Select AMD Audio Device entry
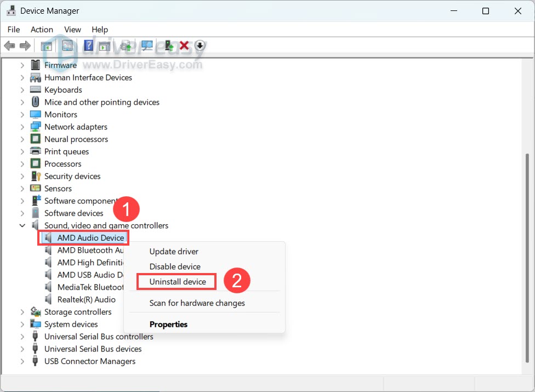Screen dimensions: 535x392 (x=90, y=238)
